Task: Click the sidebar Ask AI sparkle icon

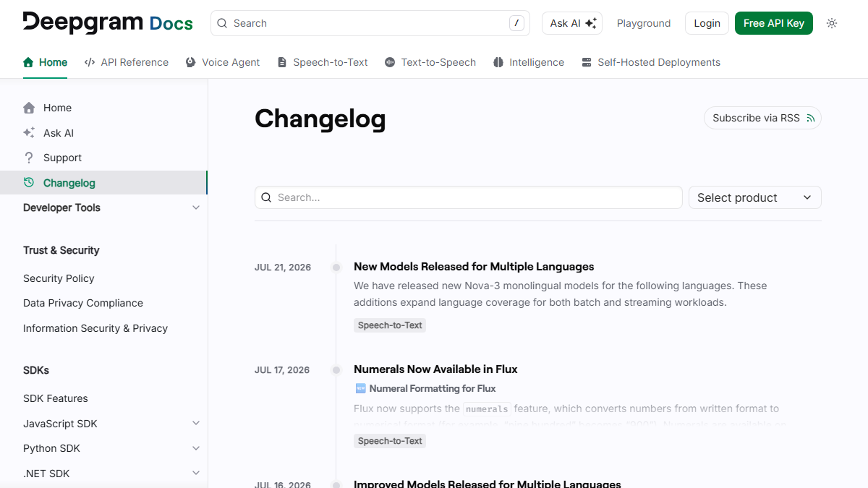Action: tap(29, 133)
